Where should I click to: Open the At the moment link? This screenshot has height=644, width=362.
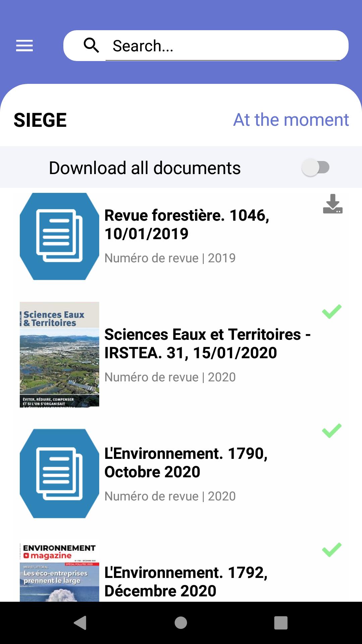coord(291,120)
